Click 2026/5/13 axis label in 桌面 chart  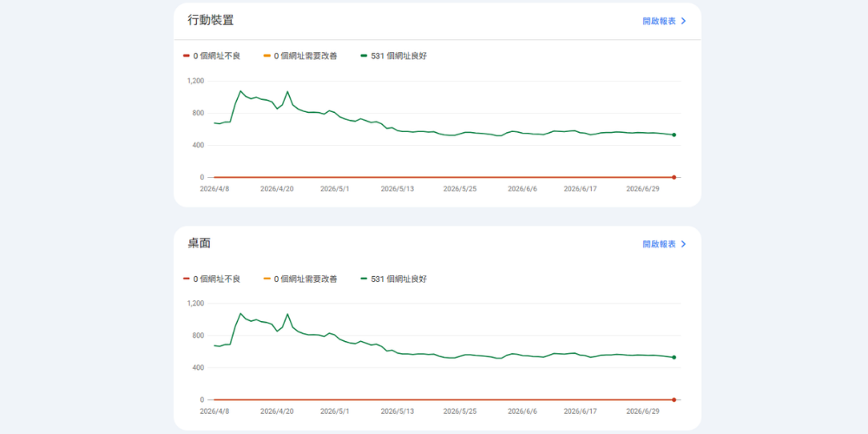click(398, 411)
